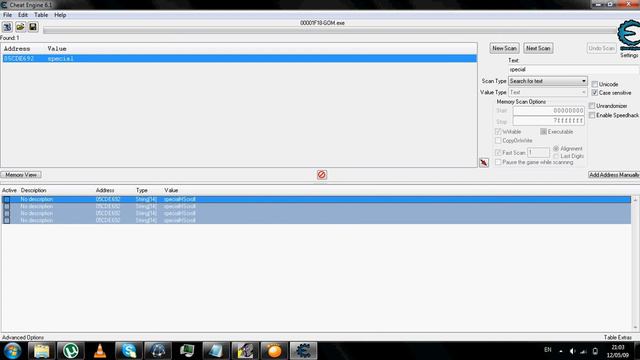640x360 pixels.
Task: Toggle the Executable checkbox
Action: click(x=543, y=132)
